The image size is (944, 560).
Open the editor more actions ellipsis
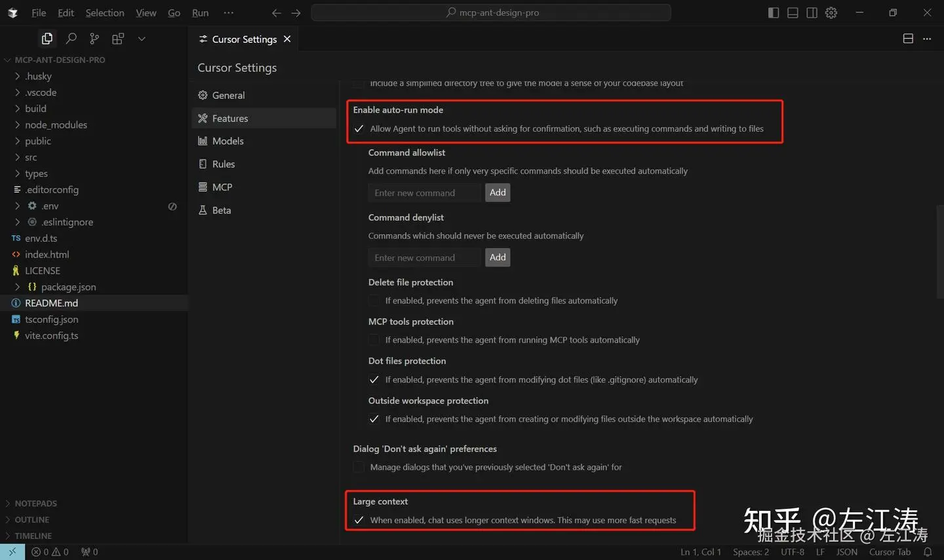pos(927,39)
